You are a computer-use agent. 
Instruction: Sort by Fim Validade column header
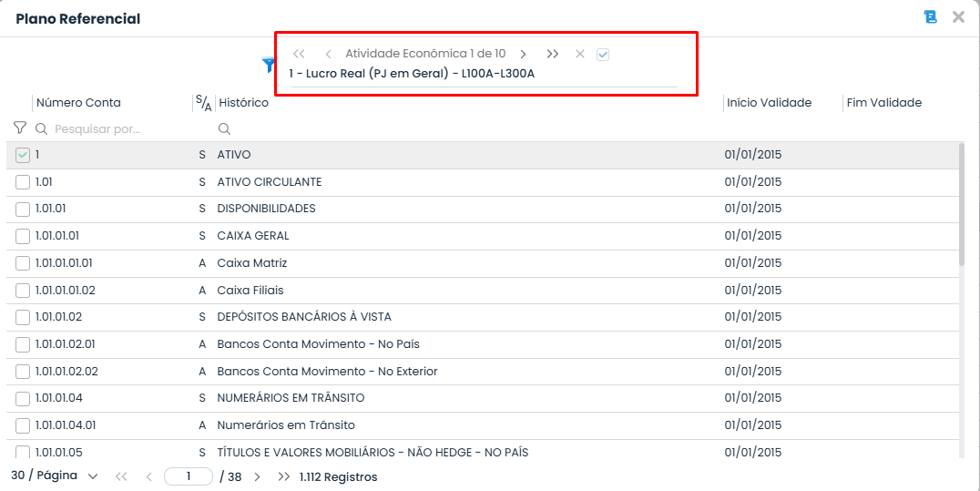pyautogui.click(x=883, y=103)
